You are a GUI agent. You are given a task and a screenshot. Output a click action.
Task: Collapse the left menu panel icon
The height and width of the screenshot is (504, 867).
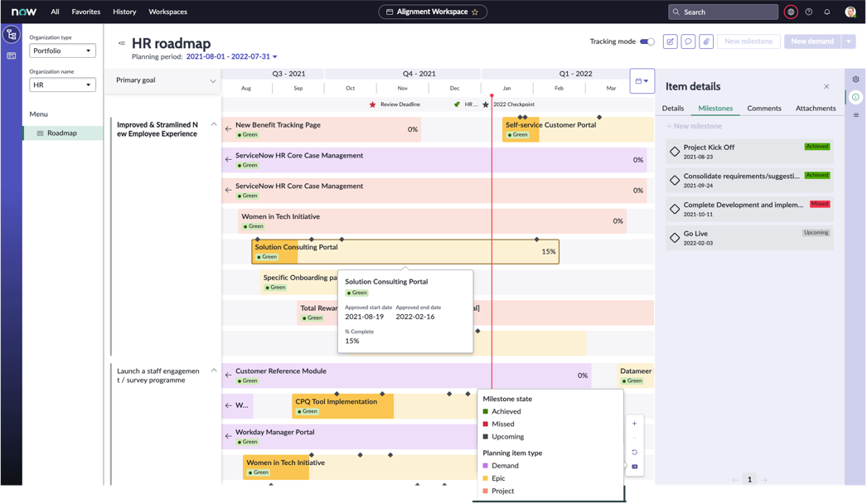(x=122, y=43)
